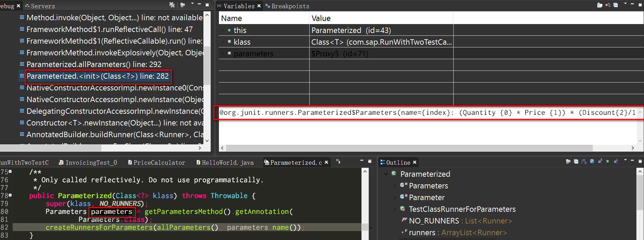The image size is (644, 240).
Task: Click Show Logical Structure icon in Variables
Action: pos(608,5)
